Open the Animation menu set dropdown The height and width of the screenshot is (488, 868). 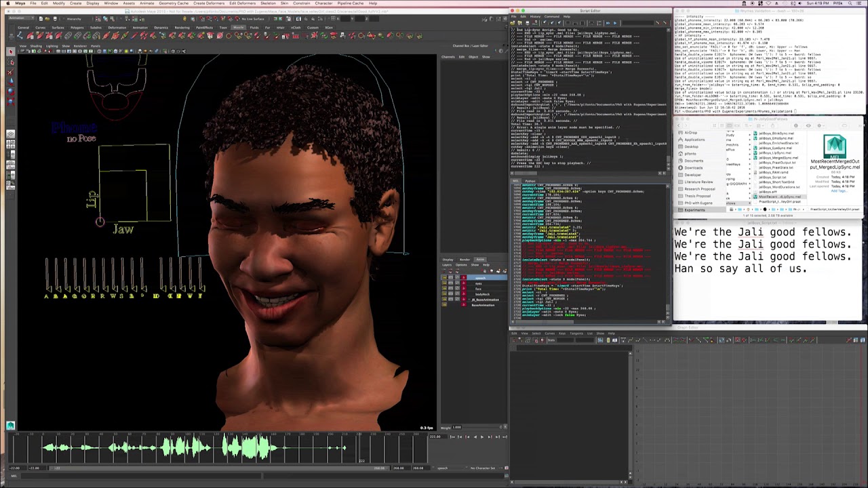point(21,19)
